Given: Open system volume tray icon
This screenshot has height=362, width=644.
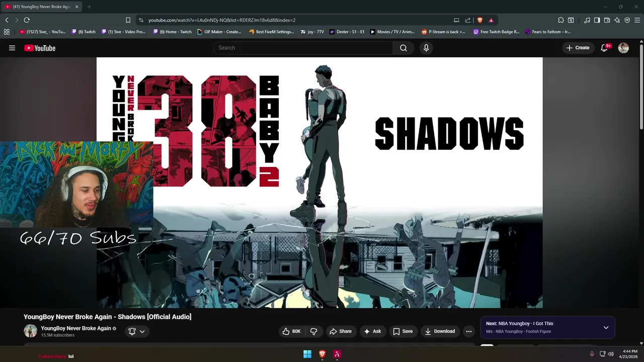Looking at the screenshot, I should [x=611, y=354].
